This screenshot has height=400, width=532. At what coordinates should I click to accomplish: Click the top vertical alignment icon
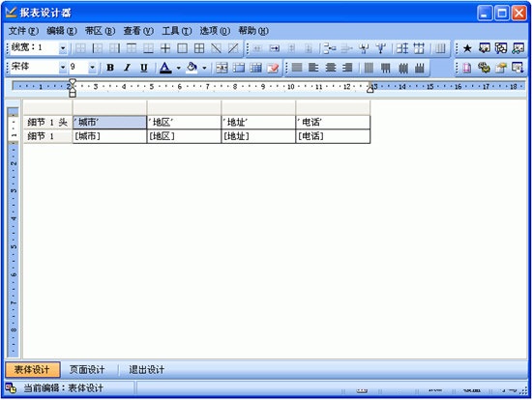tap(385, 68)
